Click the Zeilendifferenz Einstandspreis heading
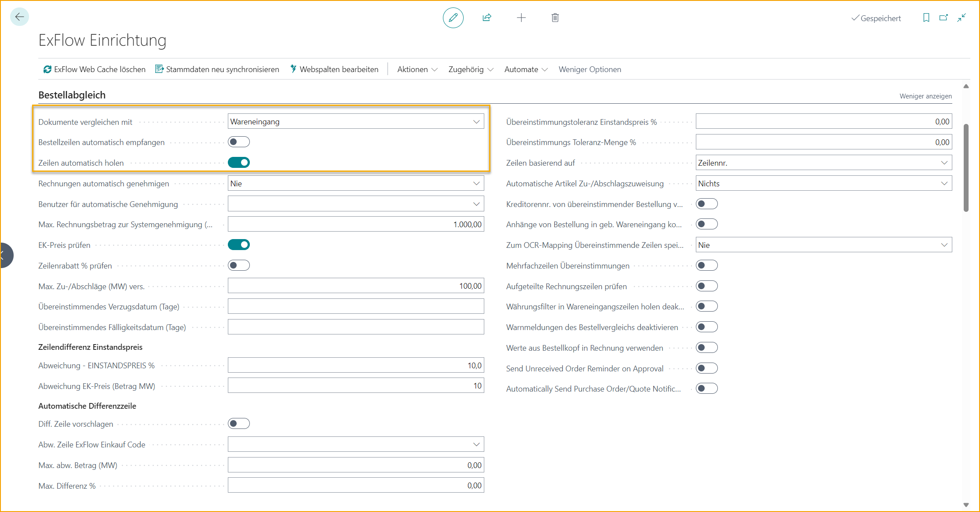 (90, 347)
